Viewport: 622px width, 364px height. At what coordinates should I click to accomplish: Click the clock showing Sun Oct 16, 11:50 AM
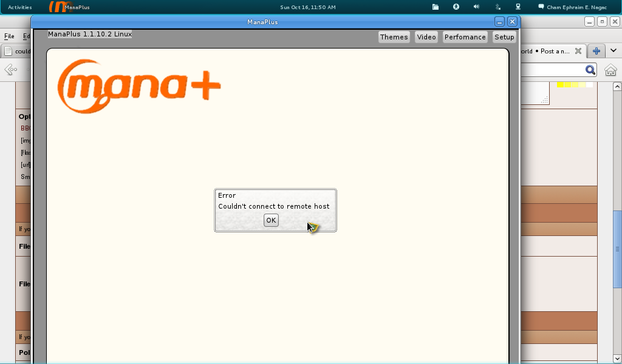[x=308, y=7]
